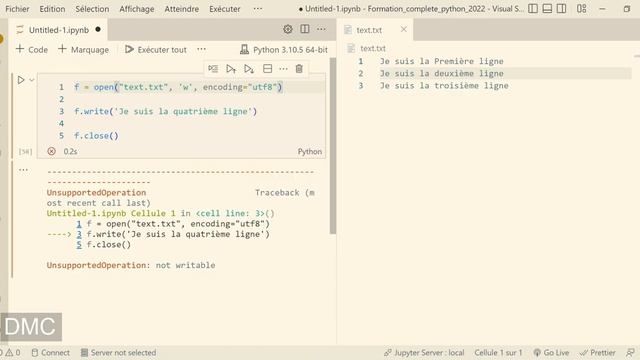
Task: Open the Atteindre menu
Action: coord(182,9)
